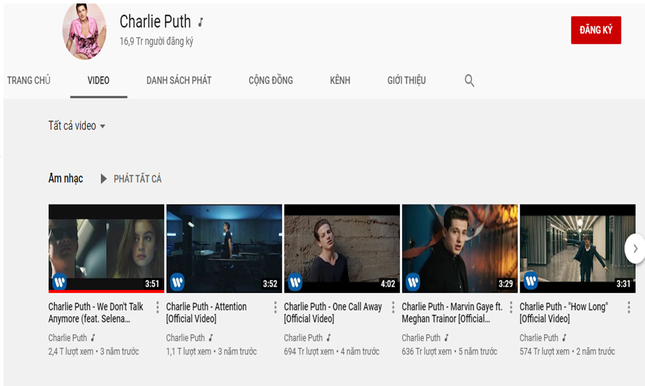Click the 2,4 T lượt xem view count
Screen dimensions: 645x386
pyautogui.click(x=71, y=351)
